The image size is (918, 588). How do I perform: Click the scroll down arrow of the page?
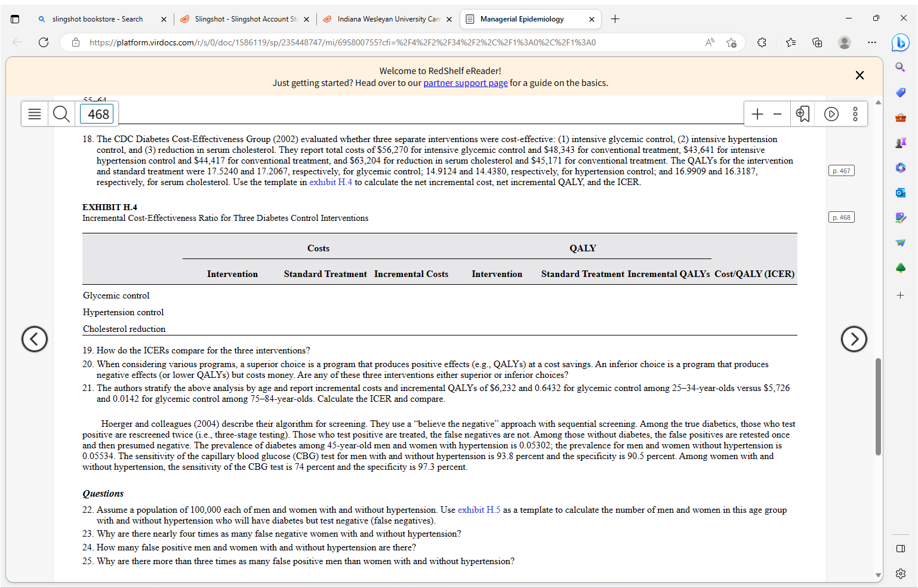[x=878, y=575]
